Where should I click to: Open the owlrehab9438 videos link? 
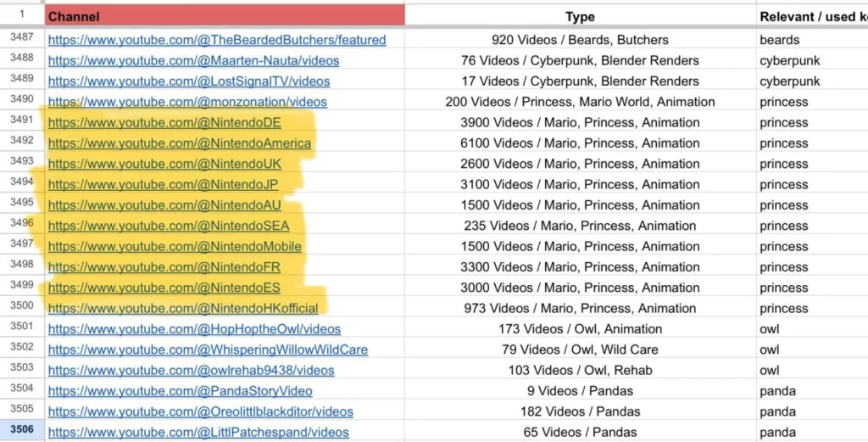(x=191, y=371)
